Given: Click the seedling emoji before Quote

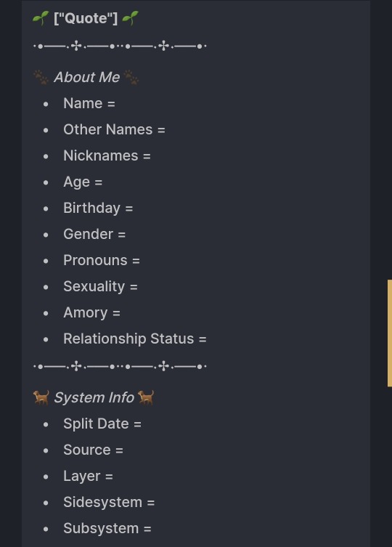Looking at the screenshot, I should [41, 18].
